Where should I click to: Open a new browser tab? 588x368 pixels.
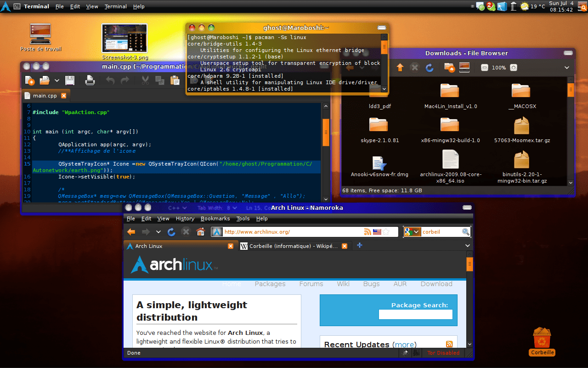(x=360, y=246)
